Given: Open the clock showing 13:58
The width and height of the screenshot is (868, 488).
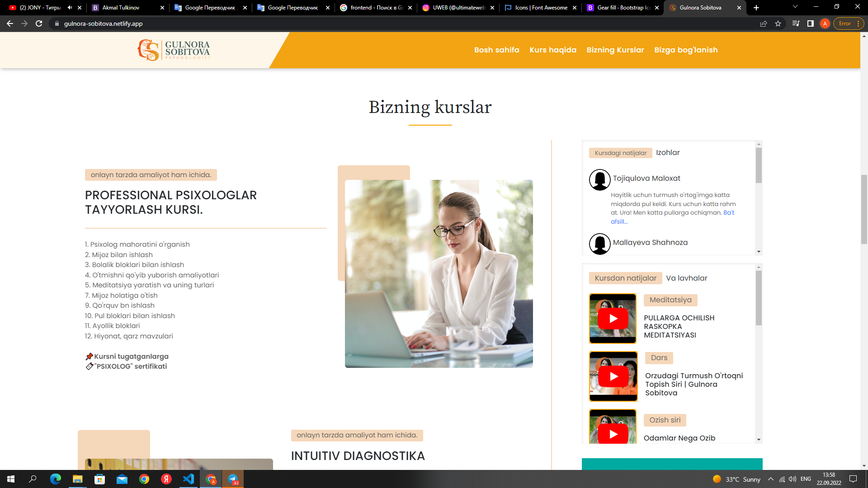Looking at the screenshot, I should coord(829,479).
